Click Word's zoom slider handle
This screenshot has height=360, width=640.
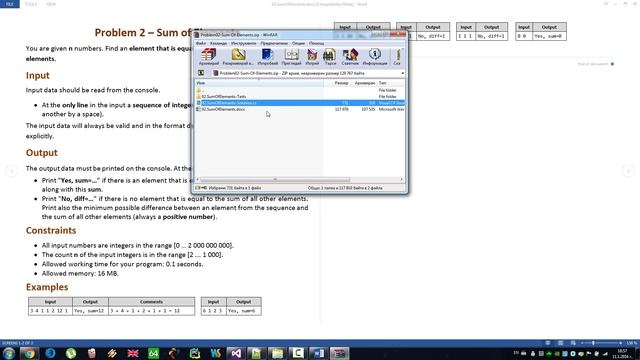tap(593, 343)
